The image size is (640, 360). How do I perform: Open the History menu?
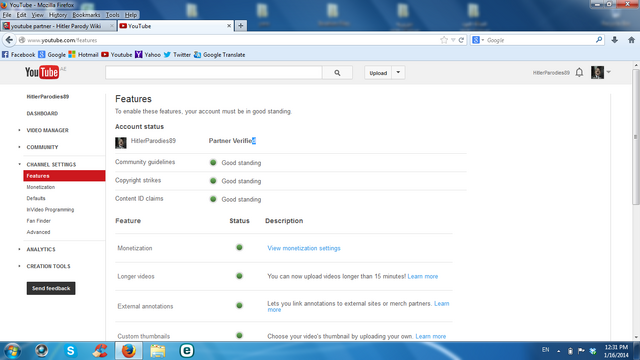tap(58, 15)
